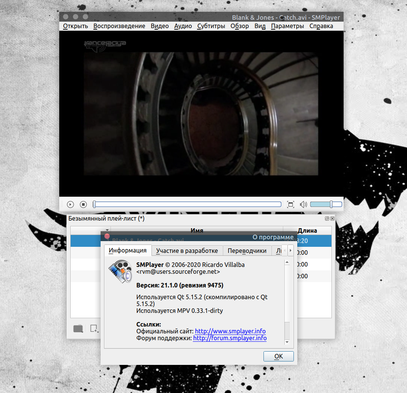Click the About dialog scrollbar up arrow
407x393 pixels.
[287, 263]
